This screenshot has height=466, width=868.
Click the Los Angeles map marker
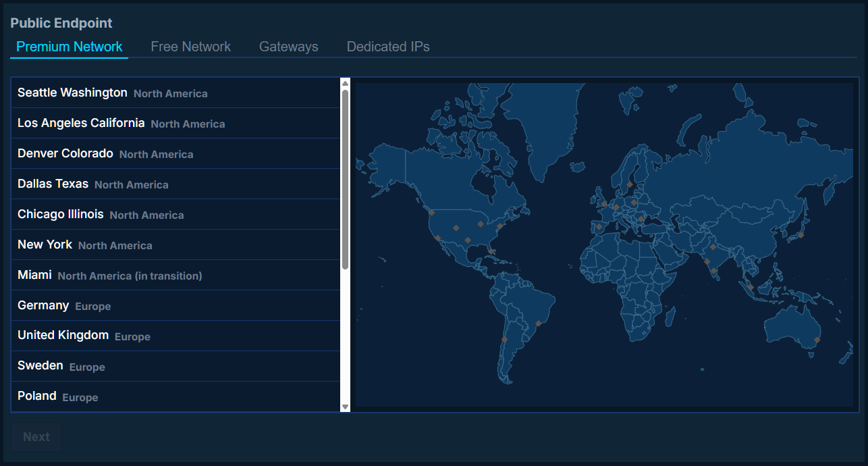[437, 238]
